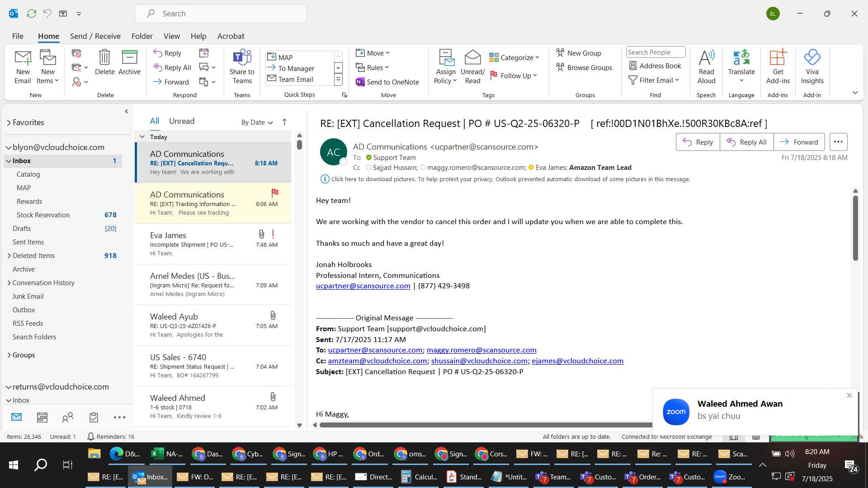Click the Share to Teams icon
The width and height of the screenshot is (868, 488).
click(242, 67)
